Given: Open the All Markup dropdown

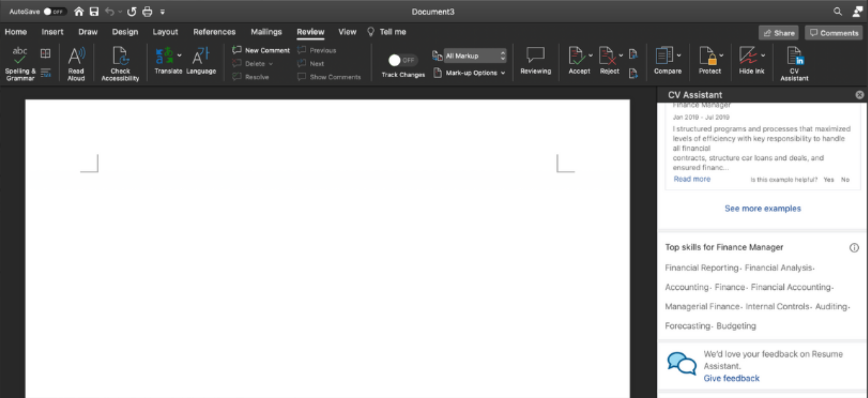Looking at the screenshot, I should tap(475, 56).
